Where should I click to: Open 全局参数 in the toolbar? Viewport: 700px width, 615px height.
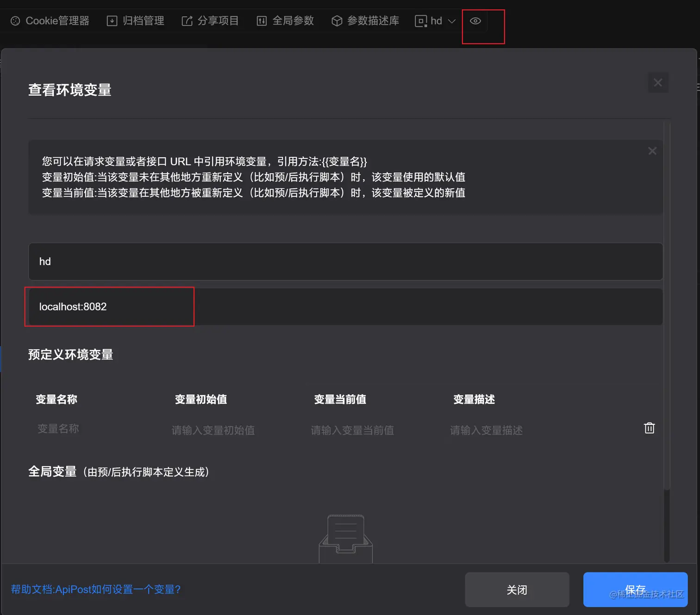[x=285, y=21]
